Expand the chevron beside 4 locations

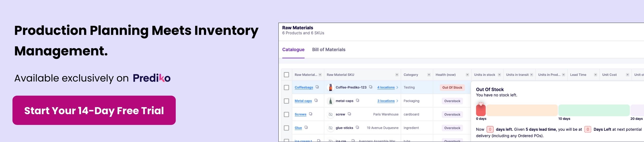(x=397, y=87)
